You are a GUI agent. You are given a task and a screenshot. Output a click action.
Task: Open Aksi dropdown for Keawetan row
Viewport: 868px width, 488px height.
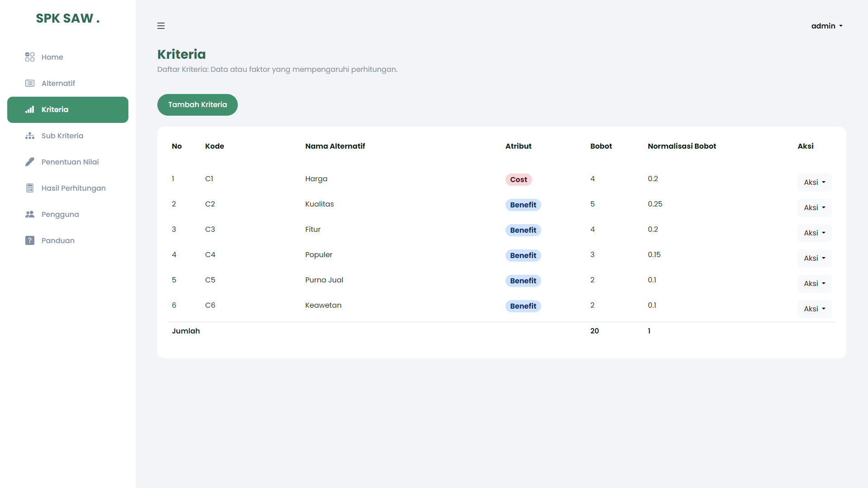[814, 309]
